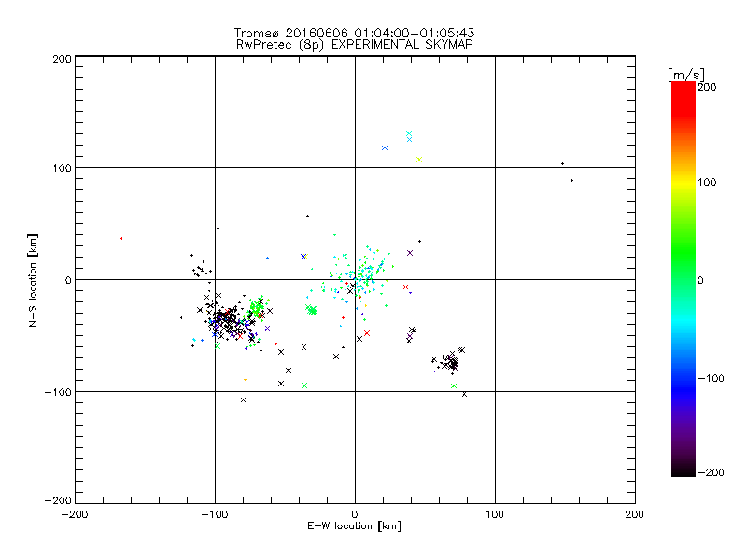The width and height of the screenshot is (747, 560).
Task: Click the 100 label on the colorbar
Action: tap(707, 182)
